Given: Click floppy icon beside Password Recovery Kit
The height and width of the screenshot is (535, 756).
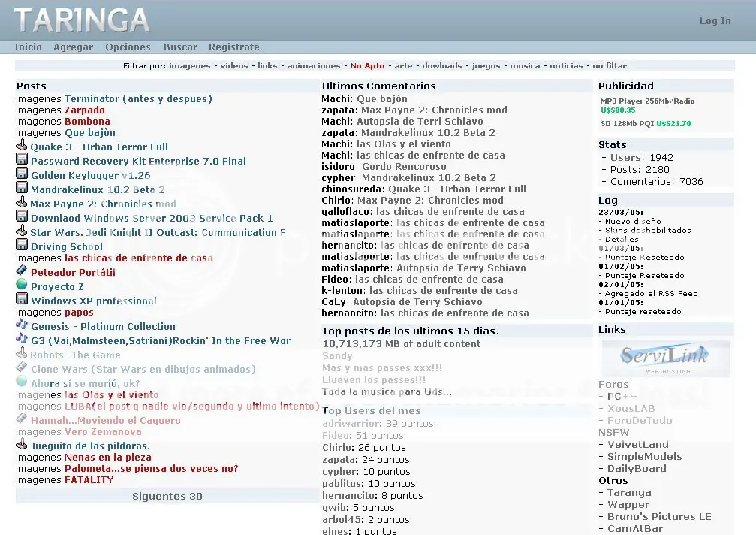Looking at the screenshot, I should [22, 159].
